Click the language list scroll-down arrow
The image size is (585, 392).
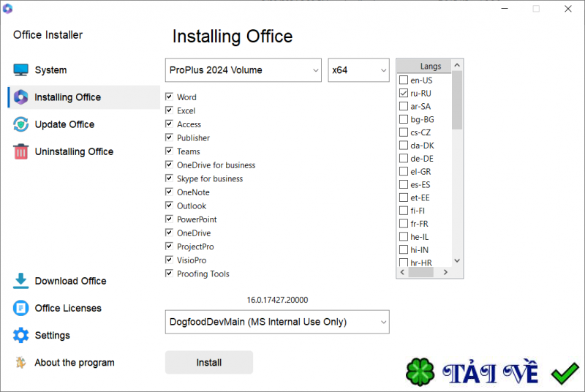[x=457, y=260]
